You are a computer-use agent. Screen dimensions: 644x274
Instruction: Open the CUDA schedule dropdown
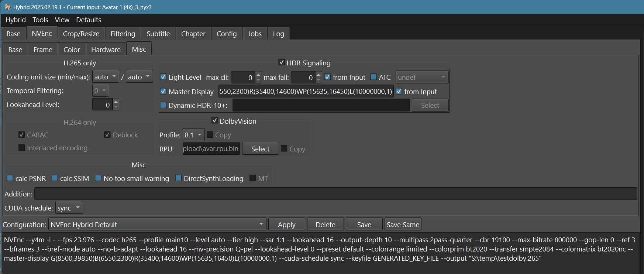69,208
